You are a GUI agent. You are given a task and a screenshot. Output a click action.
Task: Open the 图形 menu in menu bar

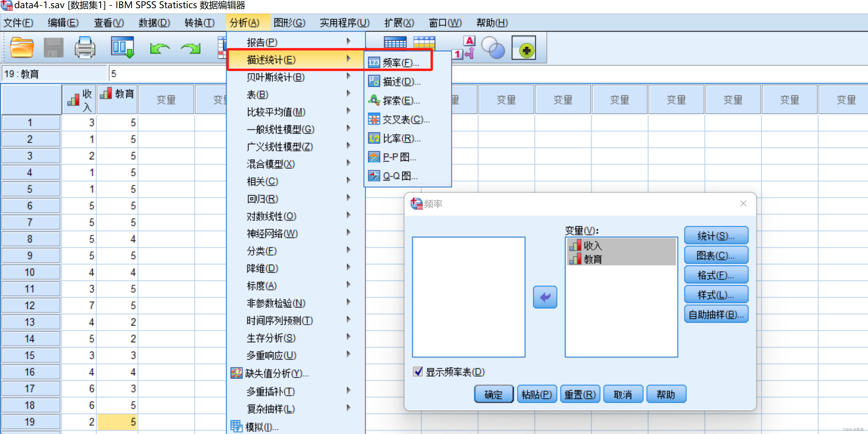pyautogui.click(x=289, y=23)
